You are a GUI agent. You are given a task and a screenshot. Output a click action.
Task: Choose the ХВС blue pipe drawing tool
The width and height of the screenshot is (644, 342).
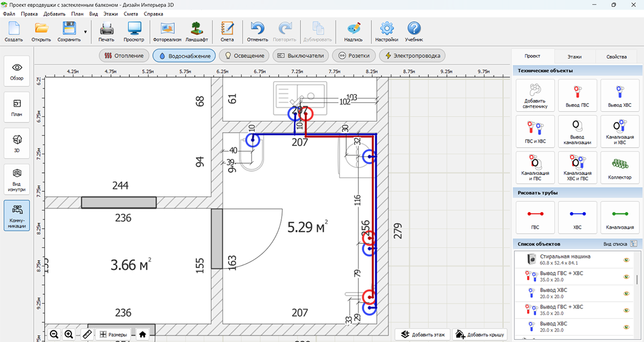[x=577, y=217]
